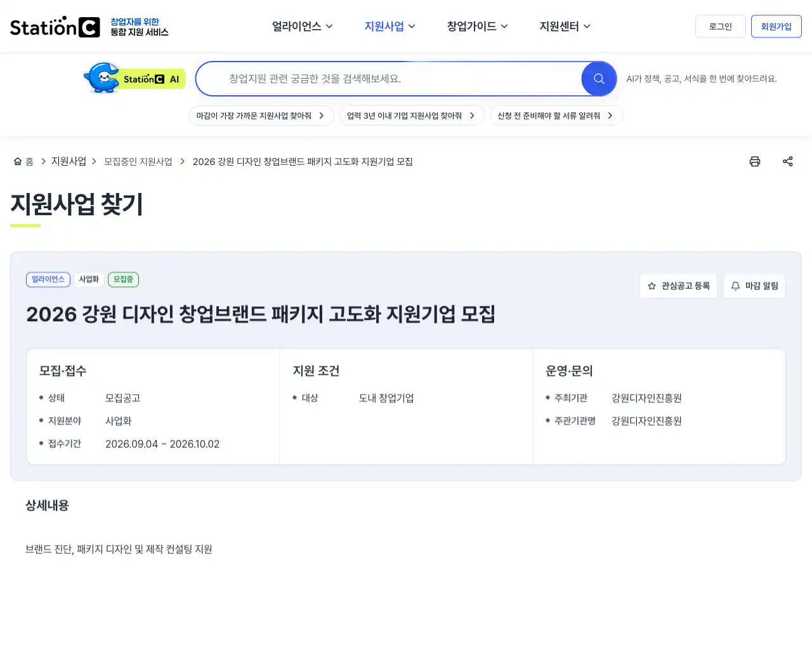Expand the 창업가이드 menu
The image size is (812, 650).
[478, 26]
